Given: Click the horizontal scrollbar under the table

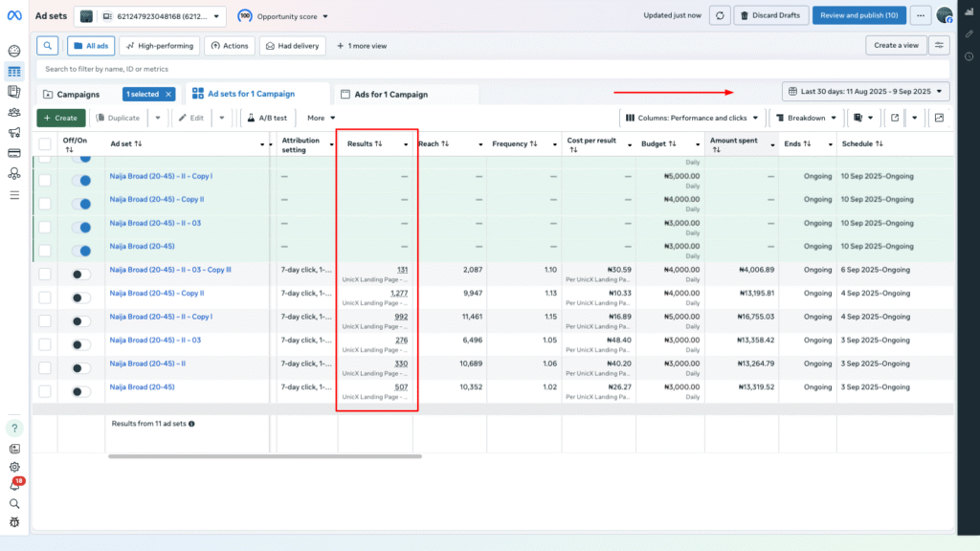Looking at the screenshot, I should pyautogui.click(x=265, y=456).
